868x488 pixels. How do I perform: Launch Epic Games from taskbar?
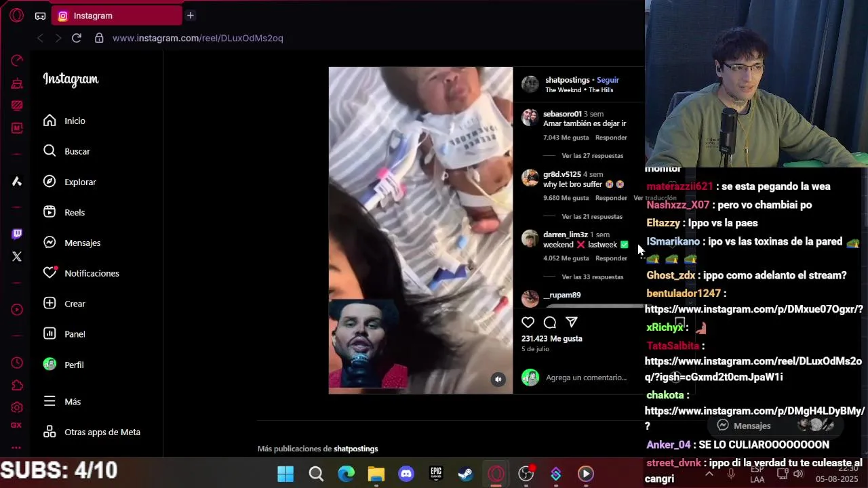pos(436,474)
